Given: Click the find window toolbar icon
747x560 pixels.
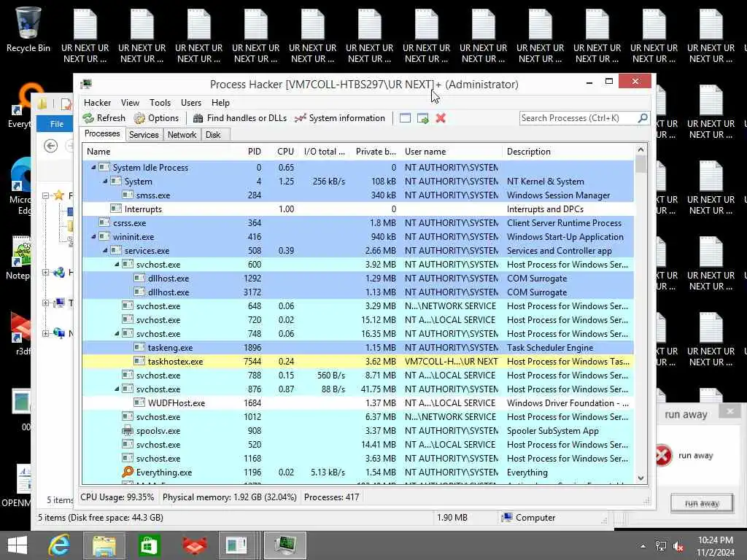Looking at the screenshot, I should click(x=405, y=118).
